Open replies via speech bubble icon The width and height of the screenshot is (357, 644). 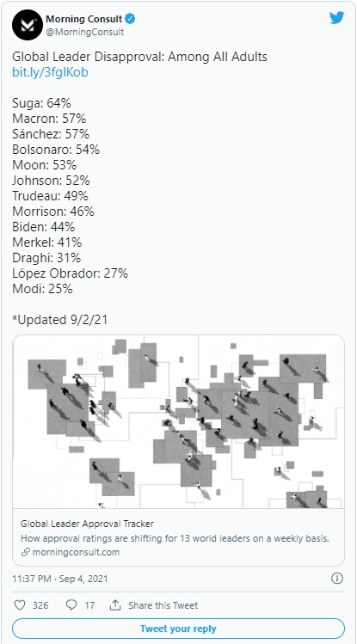point(71,605)
